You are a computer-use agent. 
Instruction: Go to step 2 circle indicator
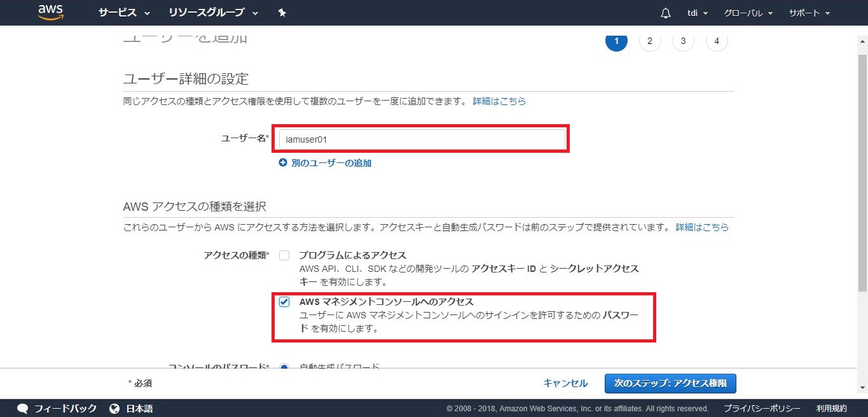coord(649,41)
